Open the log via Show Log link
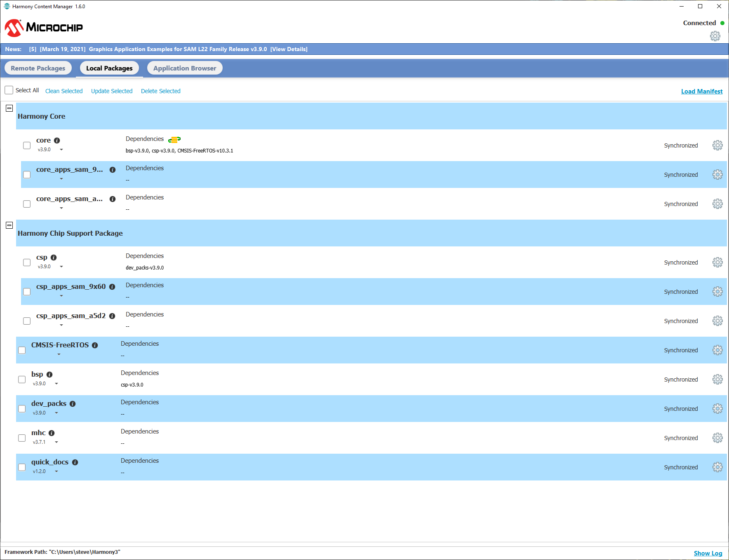Screen dimensions: 729x560 (x=708, y=553)
